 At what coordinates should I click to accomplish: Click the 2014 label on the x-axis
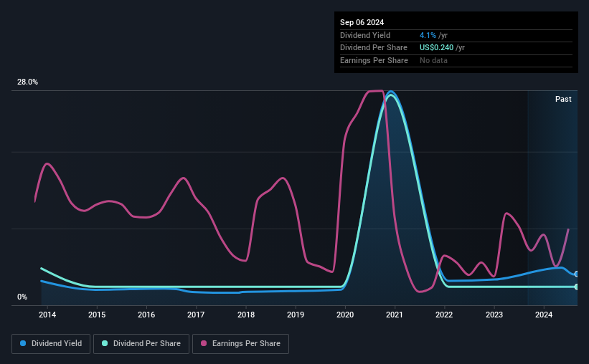tap(47, 315)
